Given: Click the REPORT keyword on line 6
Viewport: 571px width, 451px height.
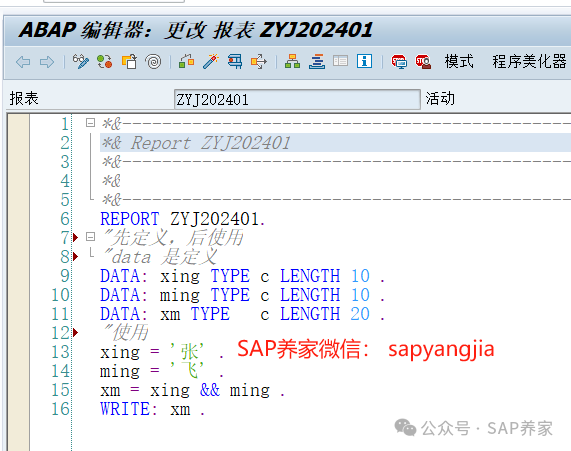Looking at the screenshot, I should (130, 219).
